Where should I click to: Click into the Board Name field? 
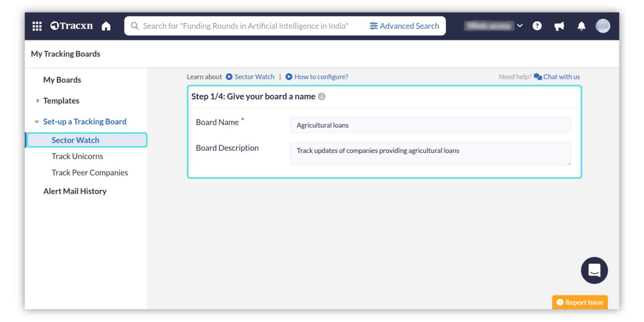click(430, 125)
